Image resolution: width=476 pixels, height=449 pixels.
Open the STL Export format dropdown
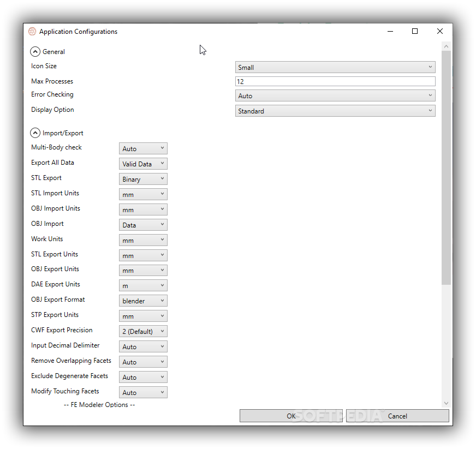coord(143,179)
